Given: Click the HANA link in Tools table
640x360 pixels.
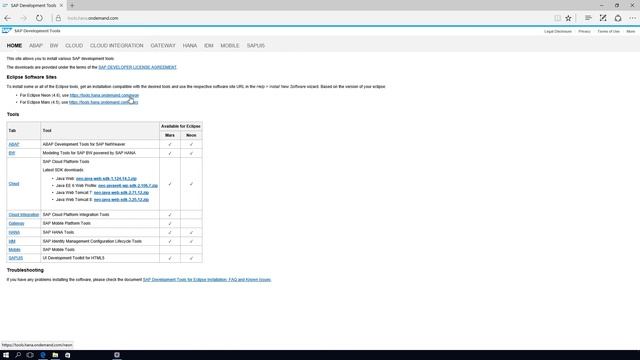Looking at the screenshot, I should click(14, 233).
